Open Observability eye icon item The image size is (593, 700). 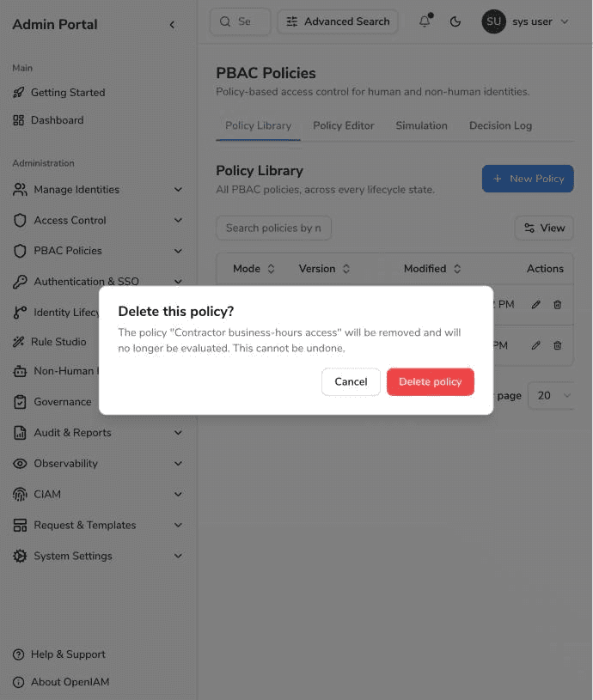click(x=20, y=464)
